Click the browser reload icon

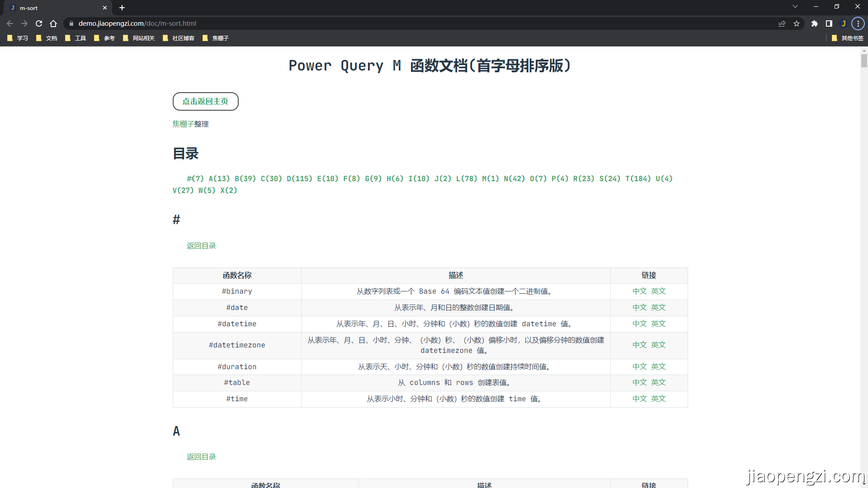39,23
